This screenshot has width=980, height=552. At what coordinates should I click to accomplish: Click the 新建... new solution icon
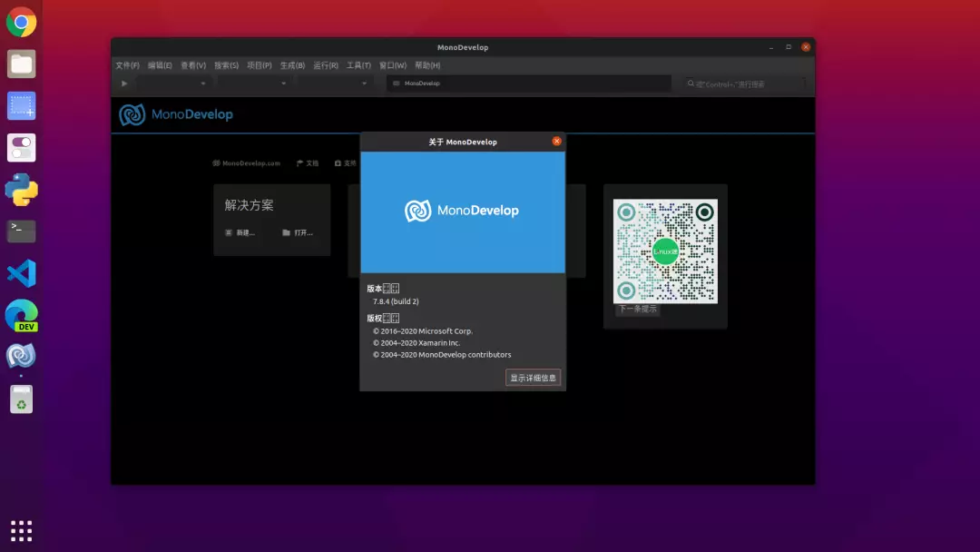tap(229, 232)
